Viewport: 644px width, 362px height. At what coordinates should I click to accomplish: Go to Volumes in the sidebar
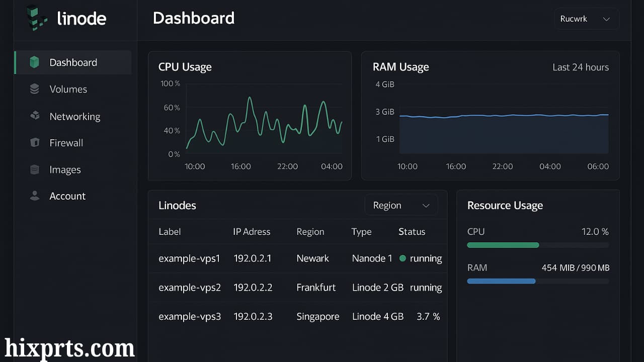pyautogui.click(x=68, y=89)
